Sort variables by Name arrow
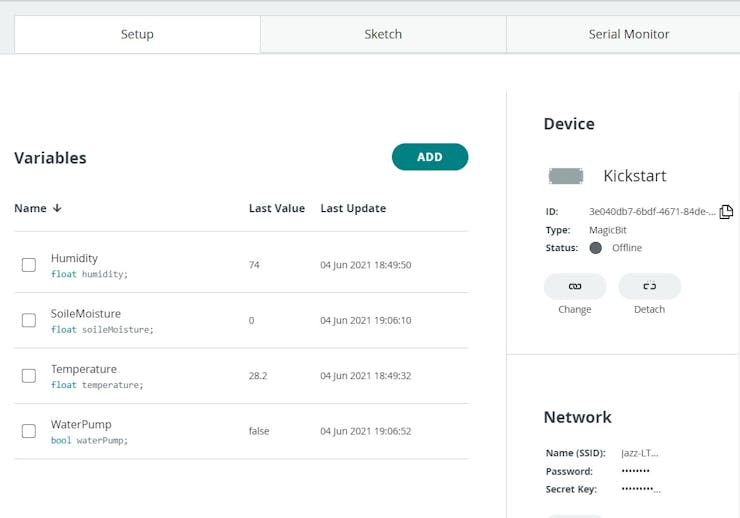The height and width of the screenshot is (518, 740). pos(57,208)
